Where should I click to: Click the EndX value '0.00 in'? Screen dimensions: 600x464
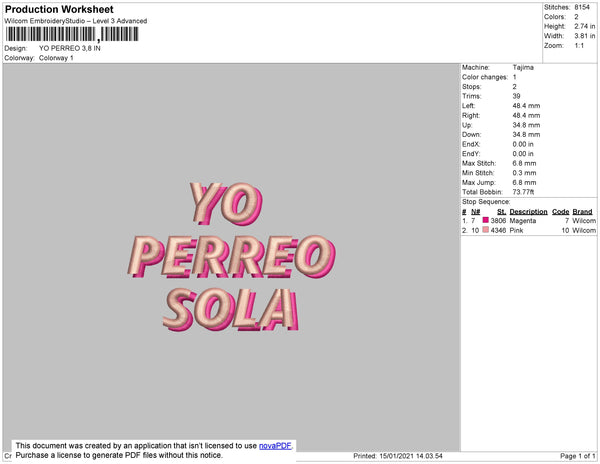(x=523, y=144)
